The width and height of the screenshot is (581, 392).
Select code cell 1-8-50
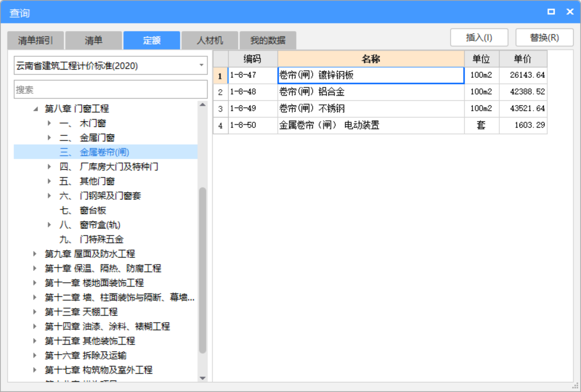click(x=253, y=125)
